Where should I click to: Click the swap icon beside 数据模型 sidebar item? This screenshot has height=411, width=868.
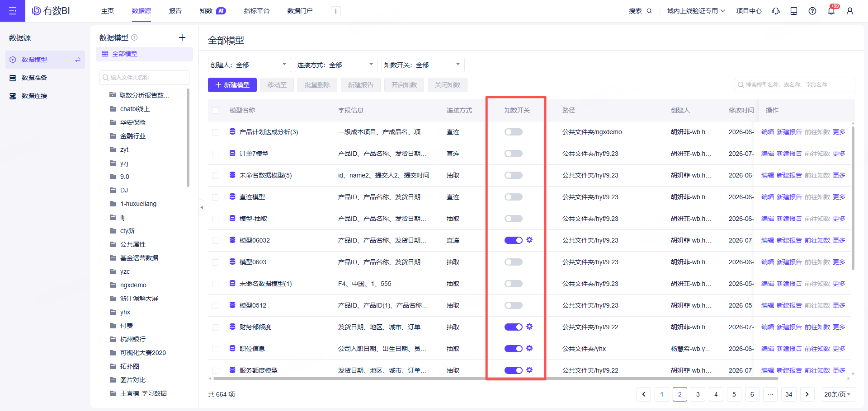point(78,60)
